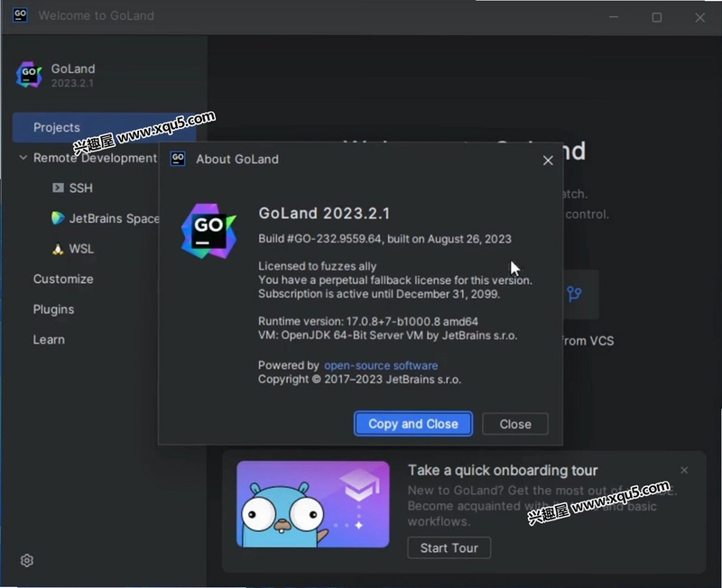Maximize the Welcome to GoLand window

tap(657, 17)
